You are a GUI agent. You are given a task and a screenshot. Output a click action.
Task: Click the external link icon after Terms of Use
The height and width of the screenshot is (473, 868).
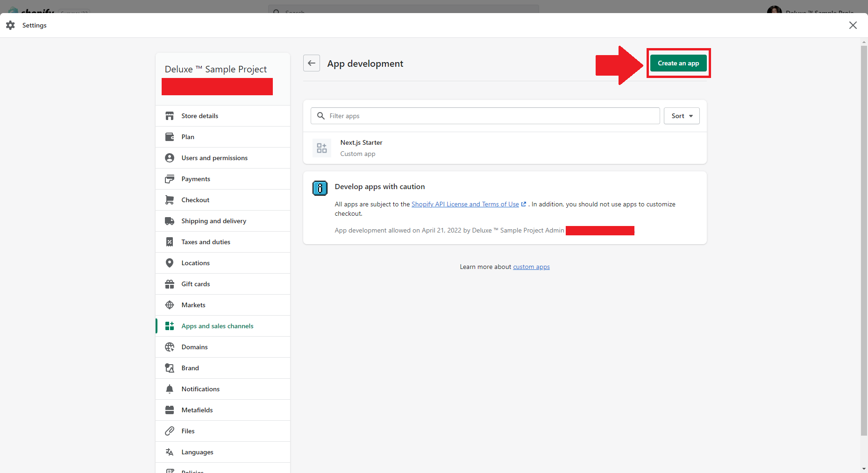click(524, 204)
